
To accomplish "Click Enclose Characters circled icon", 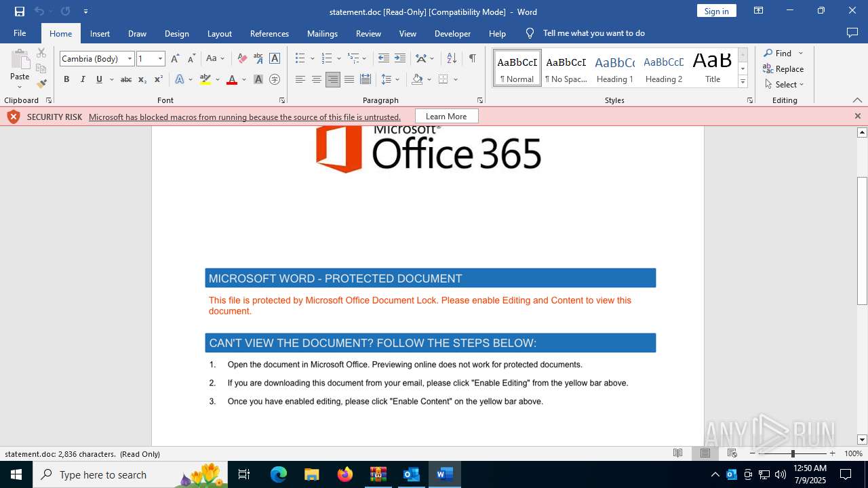I will tap(275, 79).
